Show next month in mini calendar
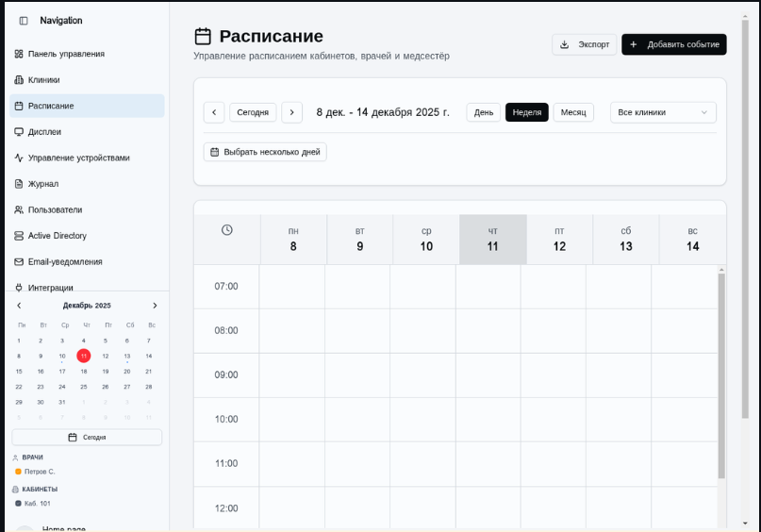The height and width of the screenshot is (532, 761). click(155, 306)
